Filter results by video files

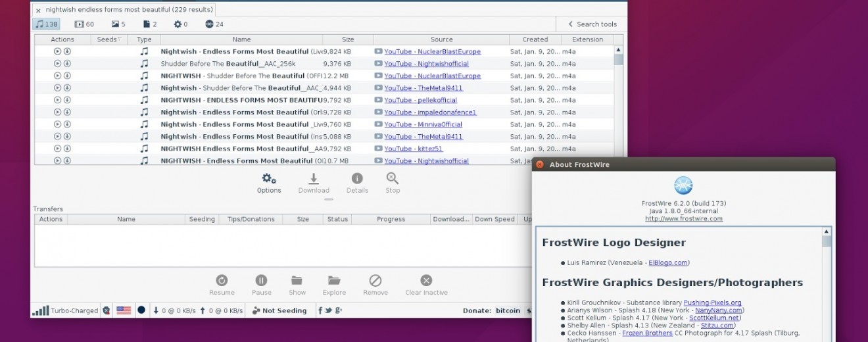point(84,24)
